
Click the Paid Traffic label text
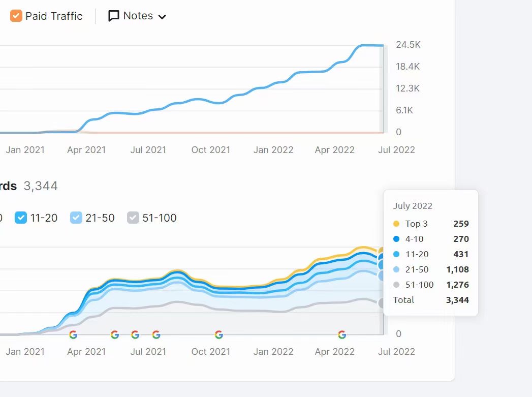click(x=54, y=16)
